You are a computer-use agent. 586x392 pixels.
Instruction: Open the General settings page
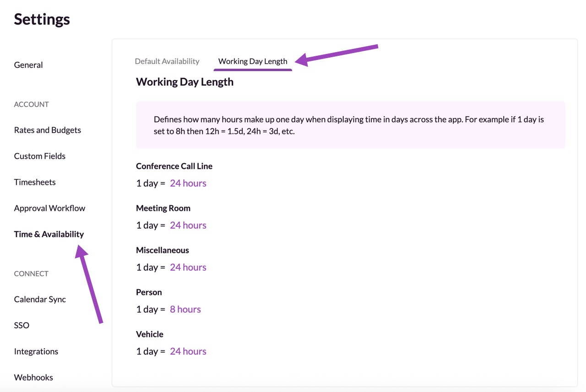[x=28, y=65]
